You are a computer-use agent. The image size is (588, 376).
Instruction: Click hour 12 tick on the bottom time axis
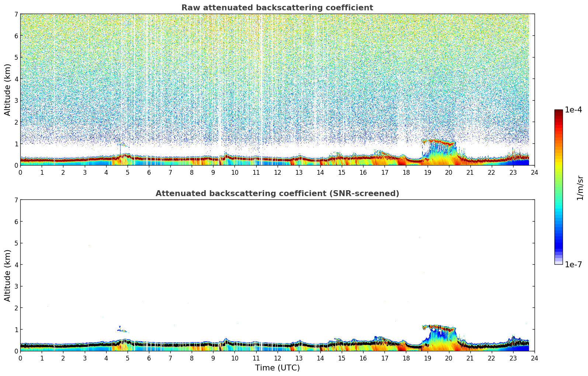click(277, 358)
